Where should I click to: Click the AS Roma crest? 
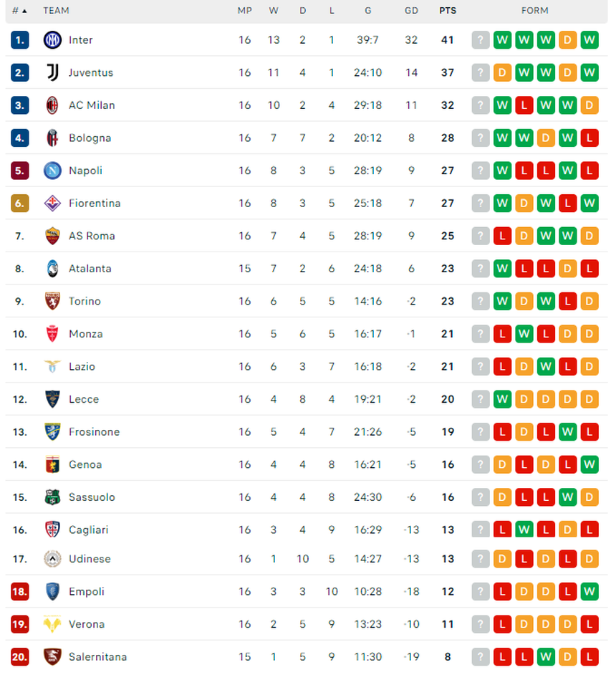tap(52, 236)
